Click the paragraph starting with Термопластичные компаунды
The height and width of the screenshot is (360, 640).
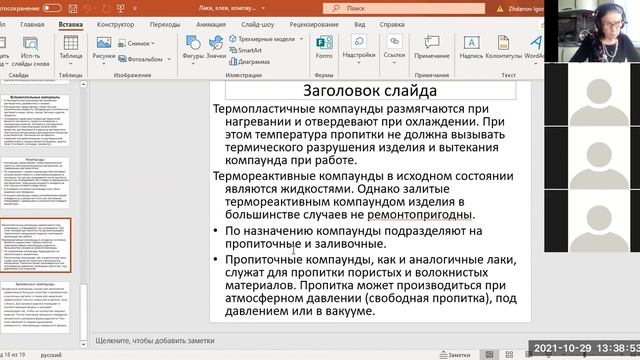[x=359, y=134]
